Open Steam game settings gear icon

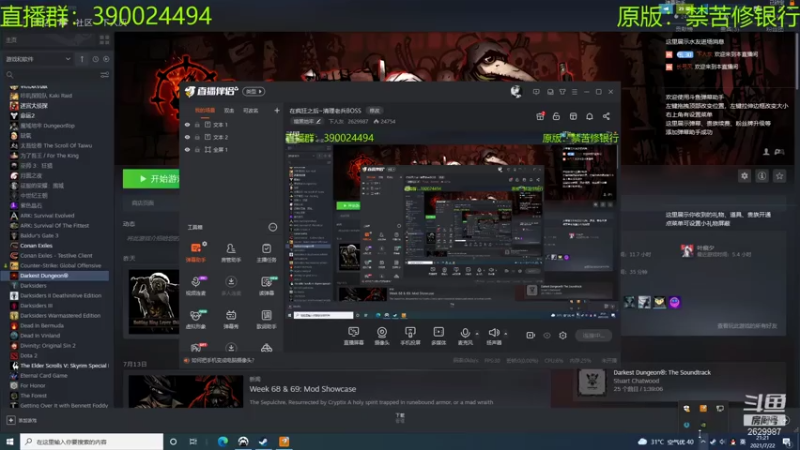point(744,176)
